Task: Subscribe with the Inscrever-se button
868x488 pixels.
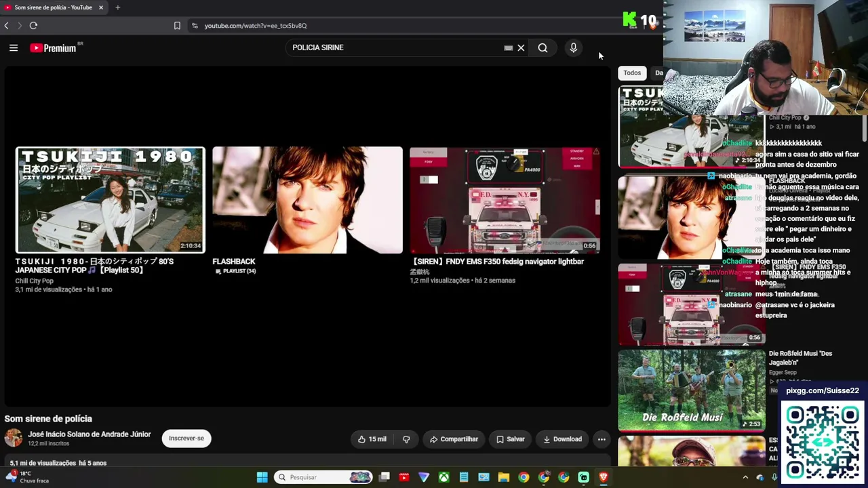Action: coord(186,439)
